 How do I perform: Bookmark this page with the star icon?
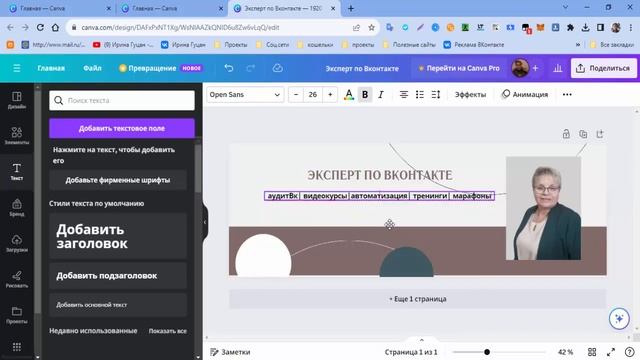(371, 27)
